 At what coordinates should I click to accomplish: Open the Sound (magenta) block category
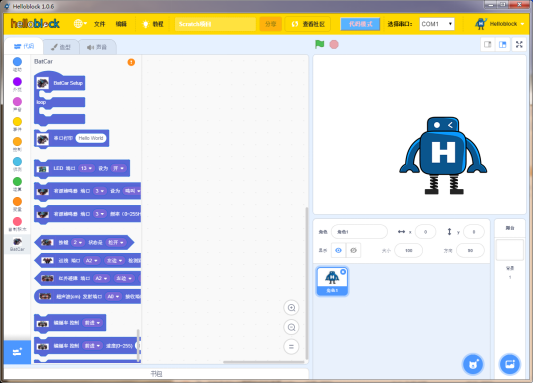17,104
